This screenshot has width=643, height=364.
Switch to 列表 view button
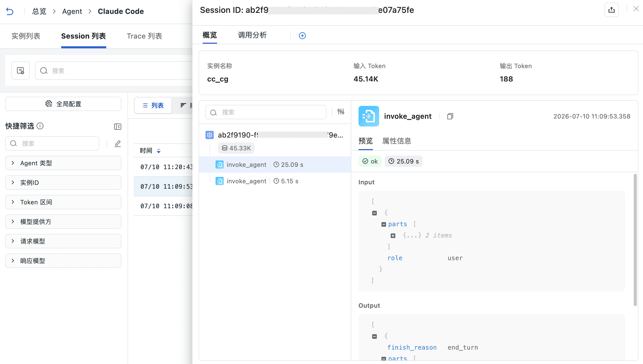point(153,105)
